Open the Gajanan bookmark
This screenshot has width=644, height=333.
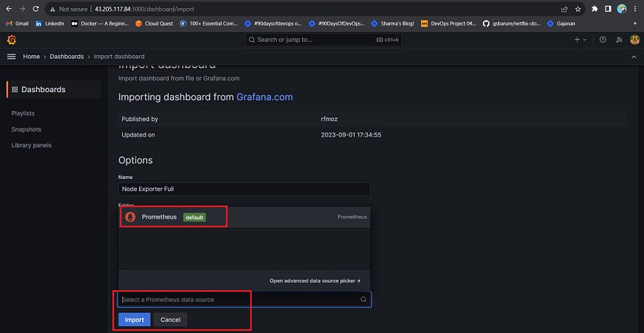click(561, 24)
